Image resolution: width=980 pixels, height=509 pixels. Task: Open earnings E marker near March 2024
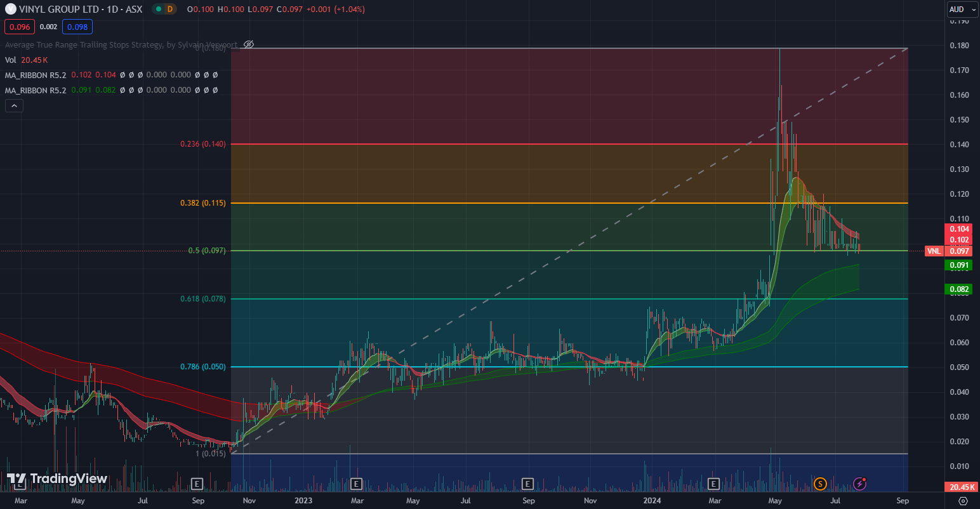pyautogui.click(x=713, y=484)
